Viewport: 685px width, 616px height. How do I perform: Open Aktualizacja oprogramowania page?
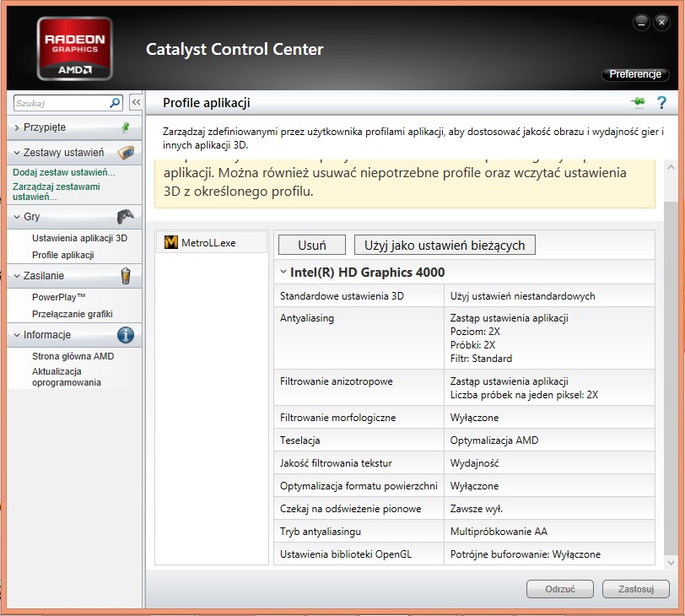(x=67, y=376)
